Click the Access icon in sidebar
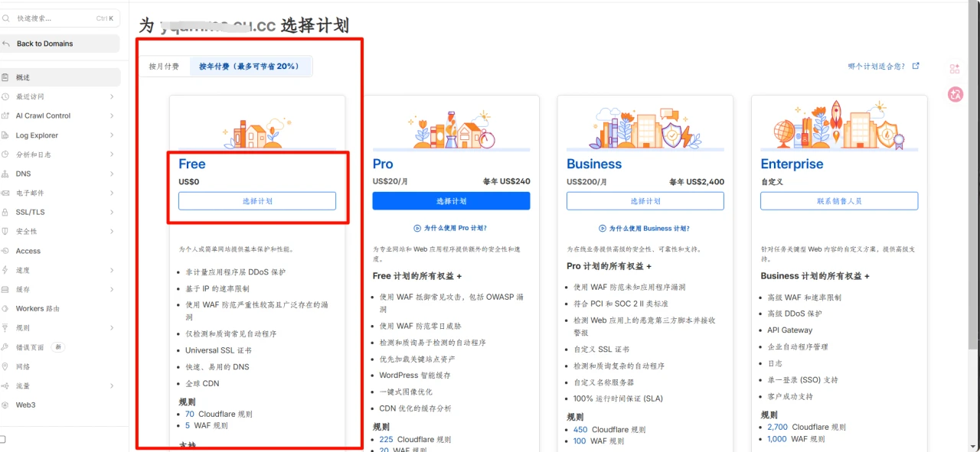This screenshot has height=452, width=980. pyautogui.click(x=5, y=251)
